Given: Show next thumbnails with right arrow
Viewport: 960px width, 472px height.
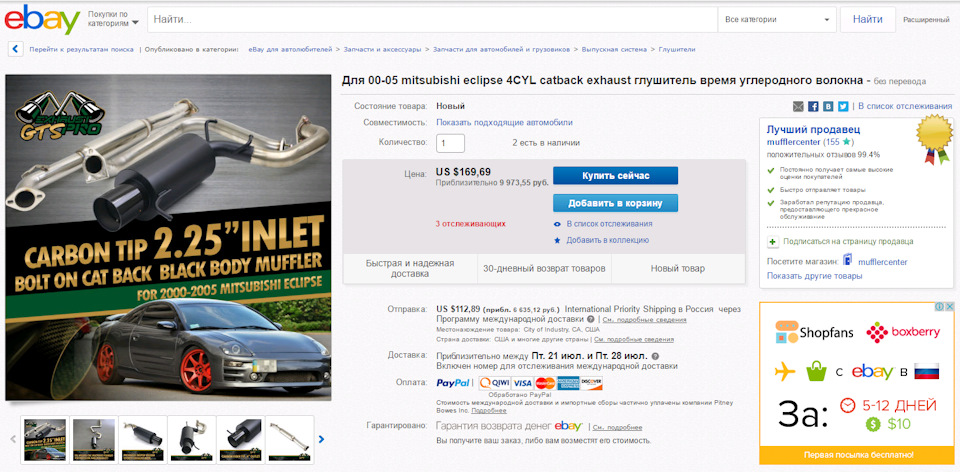Looking at the screenshot, I should 321,439.
